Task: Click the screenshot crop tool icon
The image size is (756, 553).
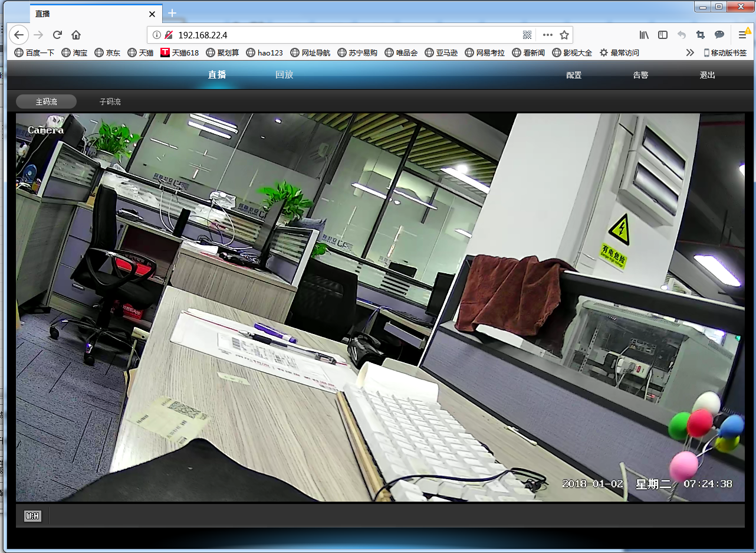Action: (701, 35)
